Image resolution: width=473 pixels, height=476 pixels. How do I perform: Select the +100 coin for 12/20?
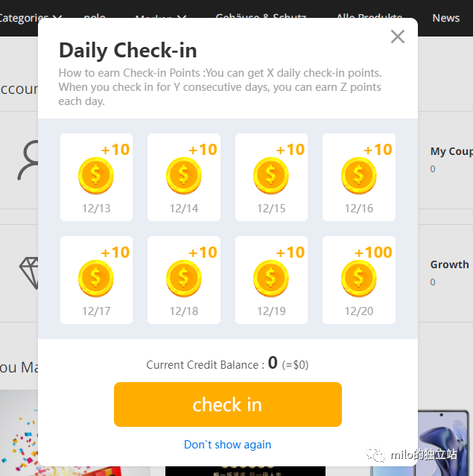click(358, 279)
